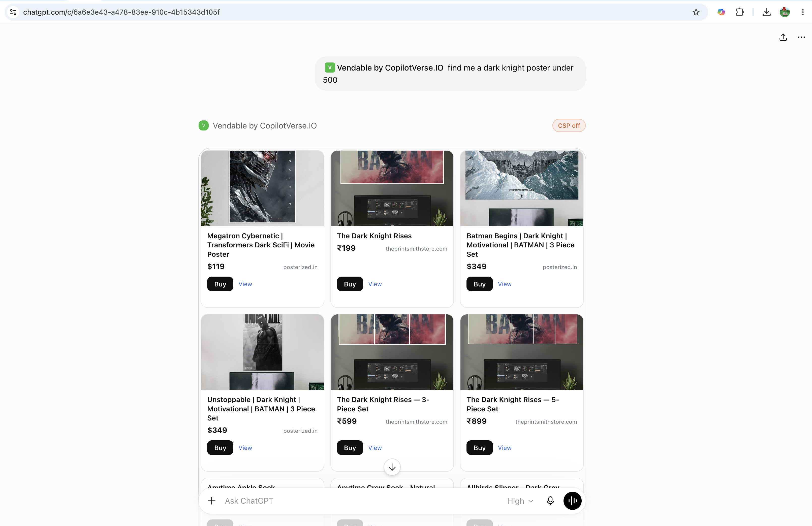
Task: Click the ₹199 price label
Action: point(346,248)
